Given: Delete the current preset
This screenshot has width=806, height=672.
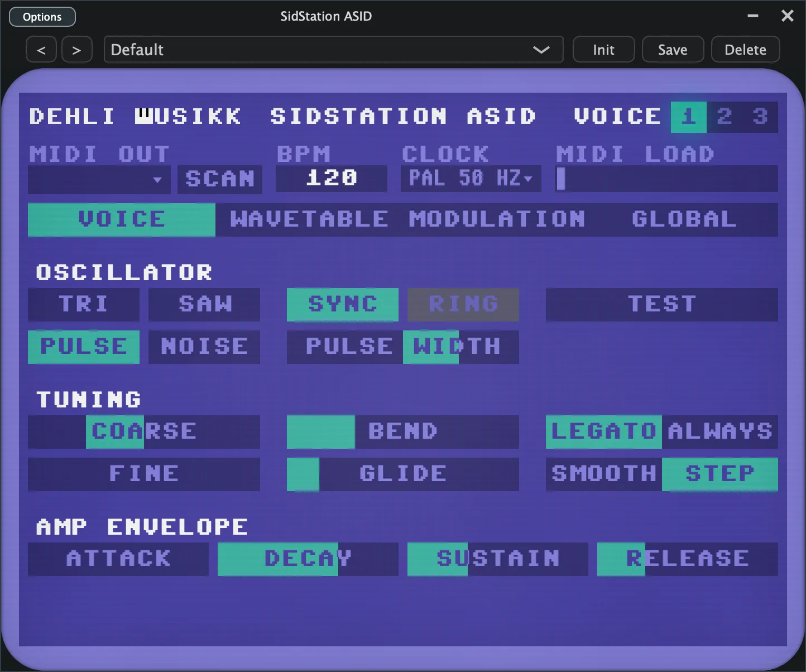Looking at the screenshot, I should pyautogui.click(x=745, y=50).
